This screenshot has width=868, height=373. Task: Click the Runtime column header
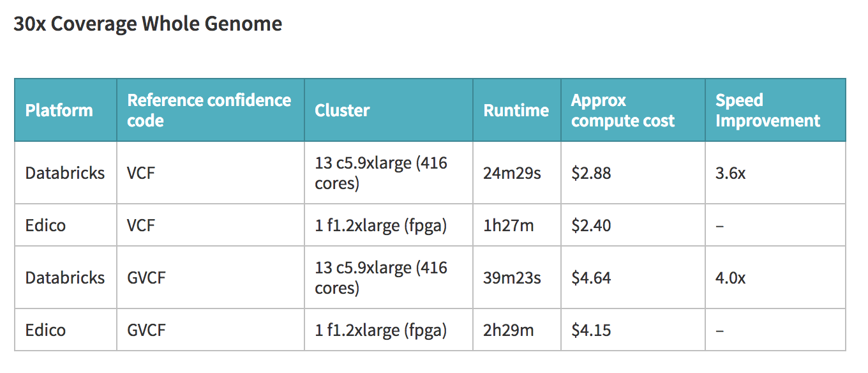516,110
